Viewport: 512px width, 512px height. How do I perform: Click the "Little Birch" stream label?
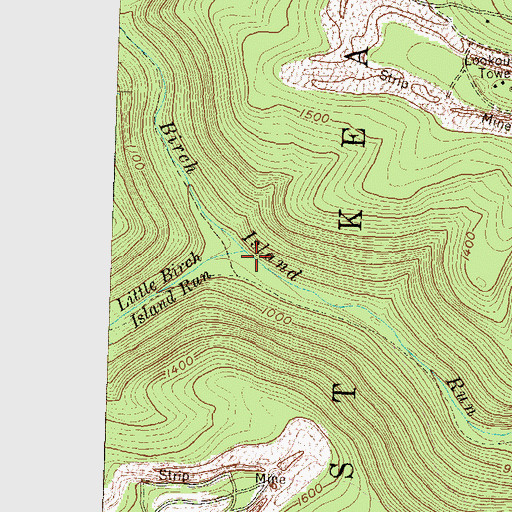point(159,281)
